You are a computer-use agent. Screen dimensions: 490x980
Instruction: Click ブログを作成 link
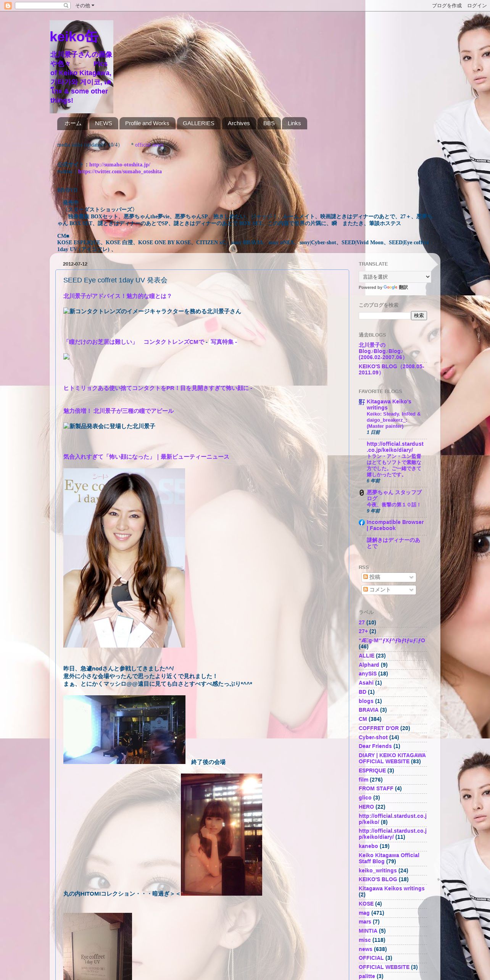point(446,6)
